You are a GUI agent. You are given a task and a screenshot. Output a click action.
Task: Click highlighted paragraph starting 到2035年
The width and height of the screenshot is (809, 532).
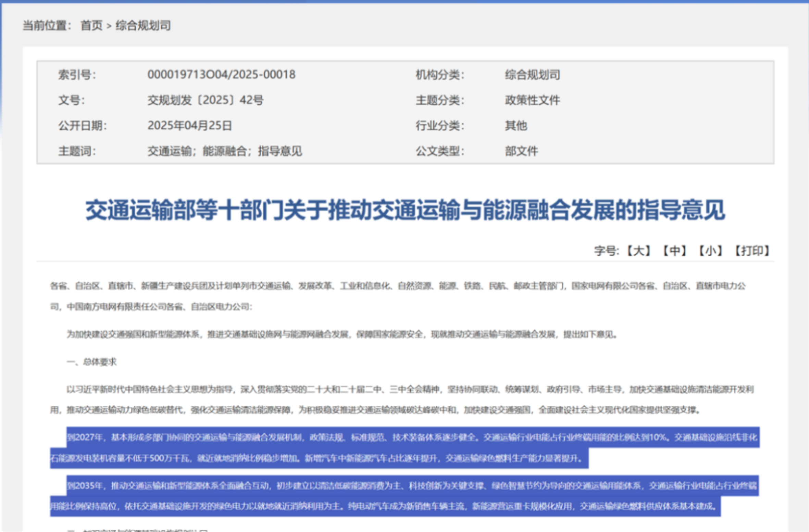(404, 486)
